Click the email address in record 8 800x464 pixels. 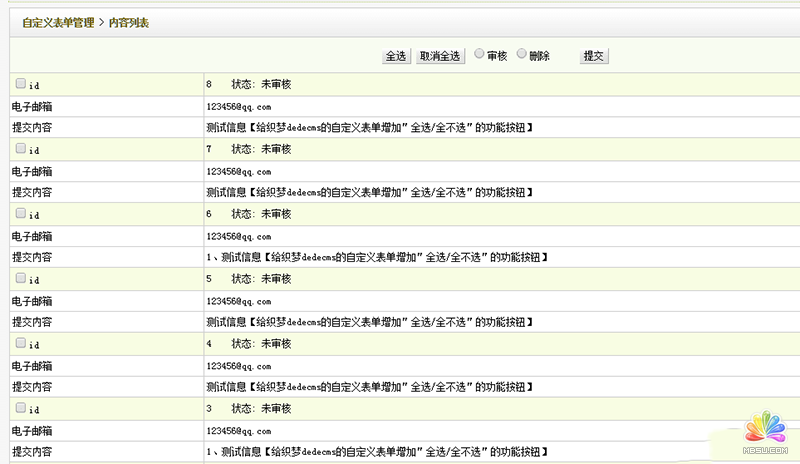point(238,106)
